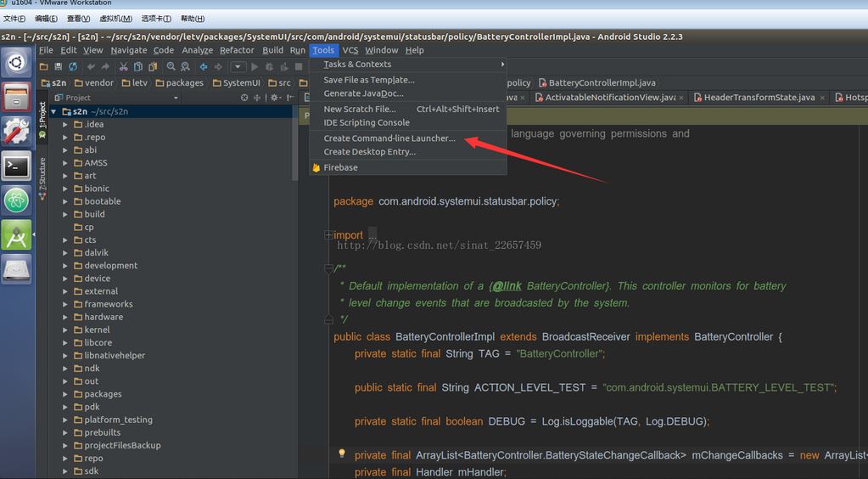
Task: Click the Open folder toolbar icon
Action: tap(44, 66)
